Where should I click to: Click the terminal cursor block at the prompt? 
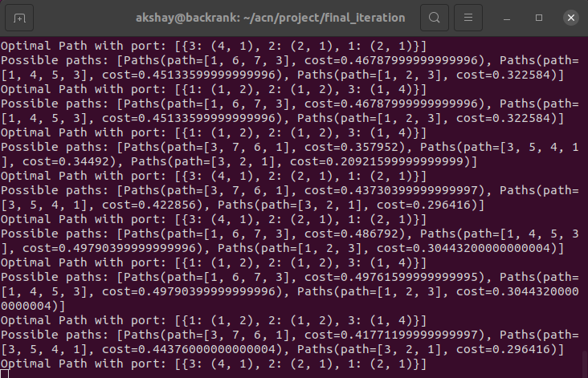pos(4,374)
